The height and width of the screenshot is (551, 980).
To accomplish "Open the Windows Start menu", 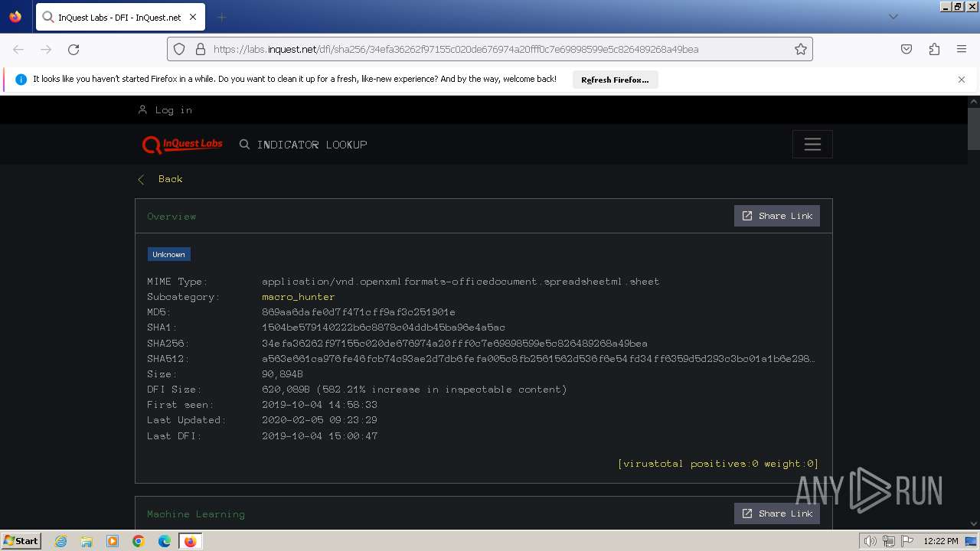I will point(21,541).
